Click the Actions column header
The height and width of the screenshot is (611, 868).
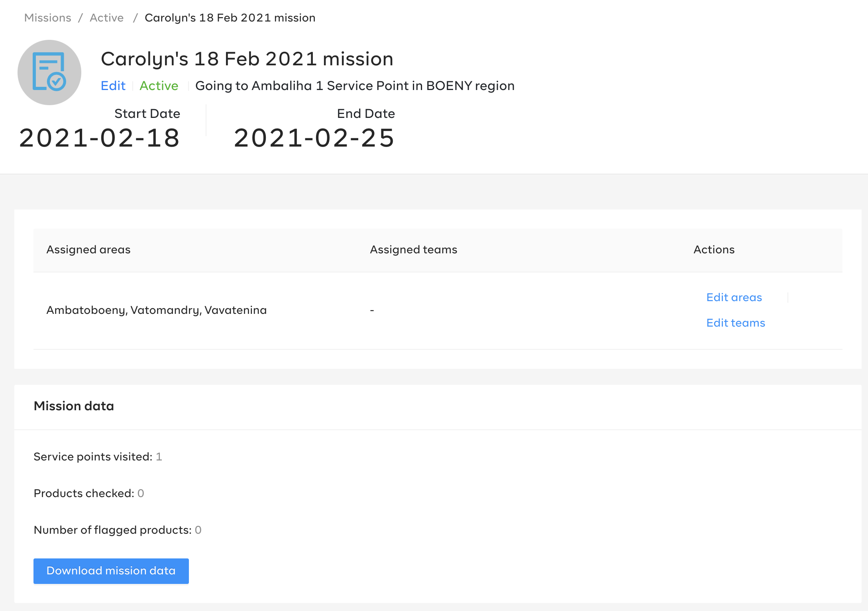pyautogui.click(x=714, y=250)
